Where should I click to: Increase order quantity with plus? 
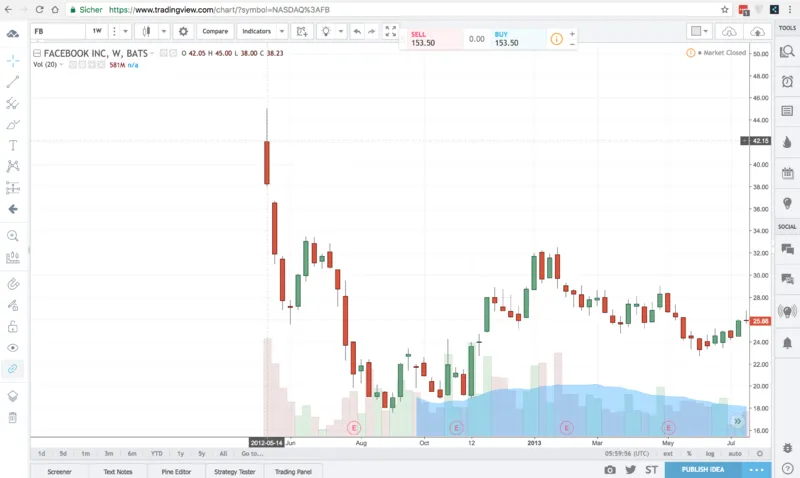point(572,34)
